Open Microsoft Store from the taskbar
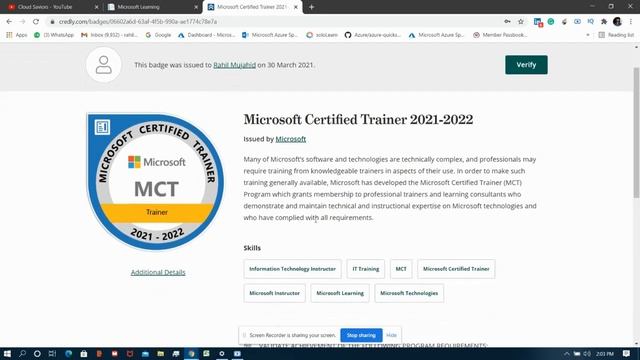Viewport: 640px width, 360px height. [84, 353]
